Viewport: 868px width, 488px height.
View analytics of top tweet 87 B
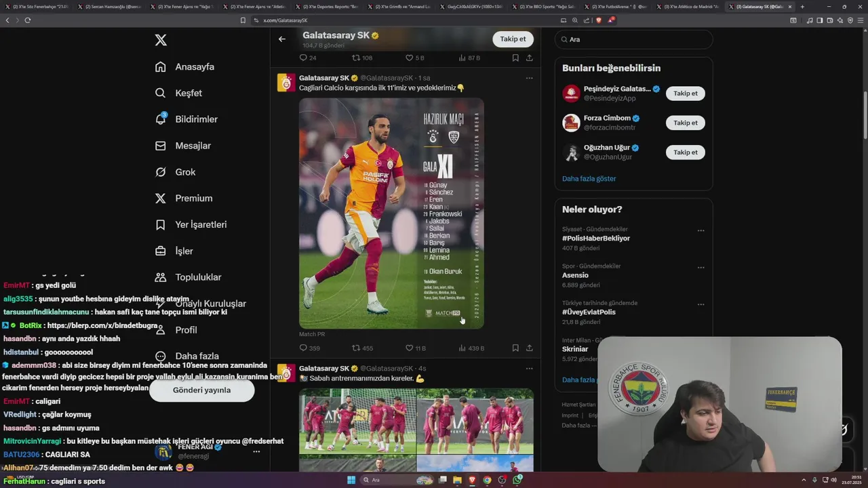(x=469, y=58)
